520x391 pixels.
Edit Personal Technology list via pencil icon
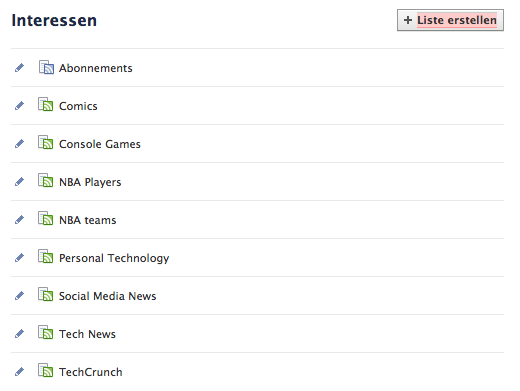pos(20,258)
